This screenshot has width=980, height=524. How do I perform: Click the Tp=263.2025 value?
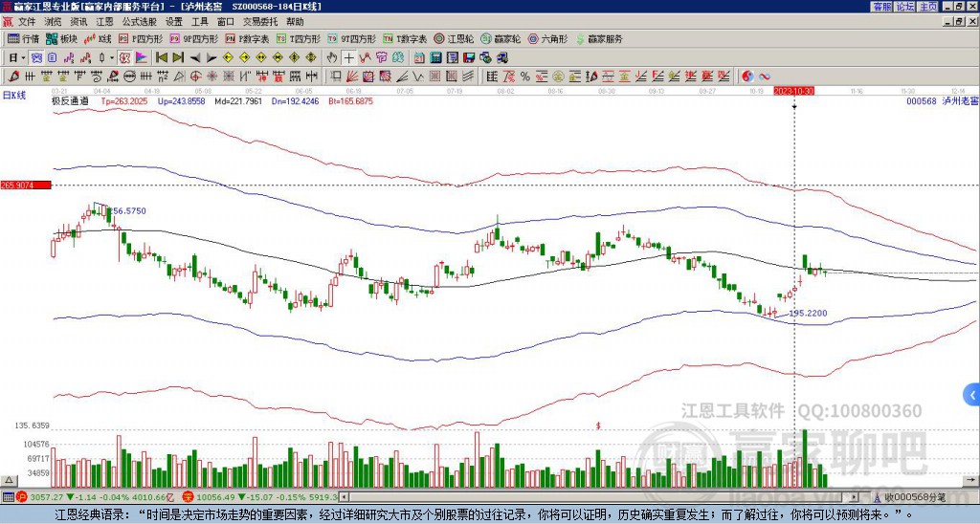click(x=124, y=100)
